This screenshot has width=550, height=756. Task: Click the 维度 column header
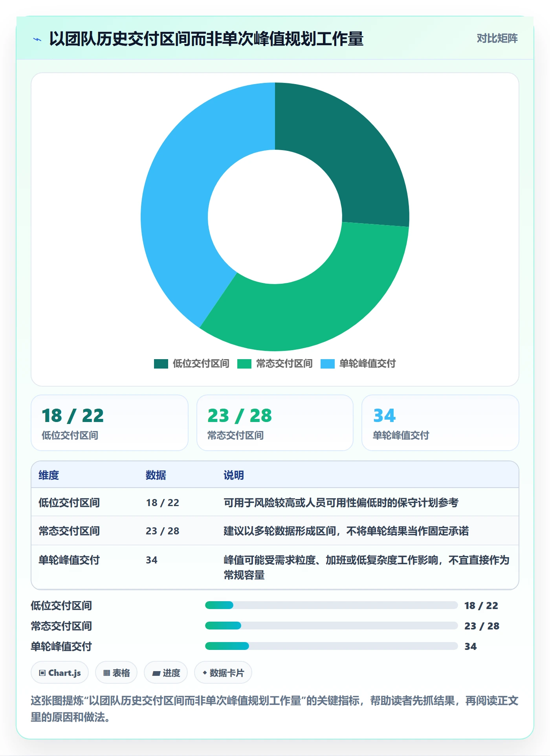coord(49,475)
